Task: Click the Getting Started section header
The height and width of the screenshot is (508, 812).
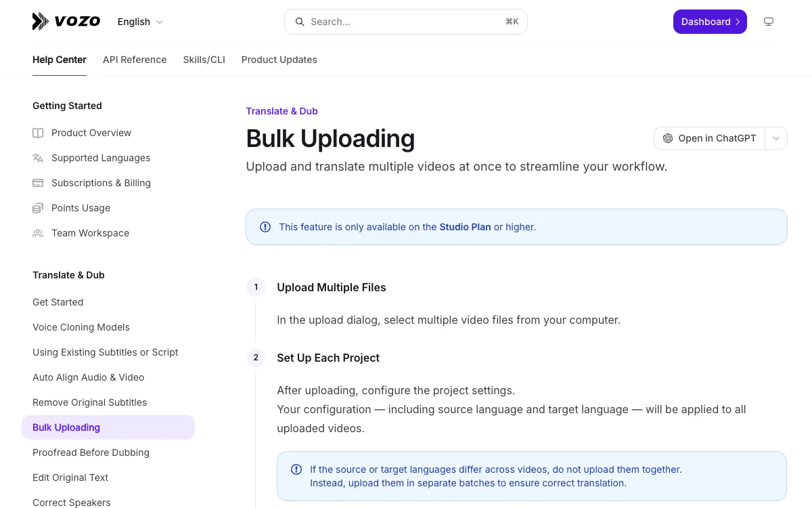Action: coord(67,106)
